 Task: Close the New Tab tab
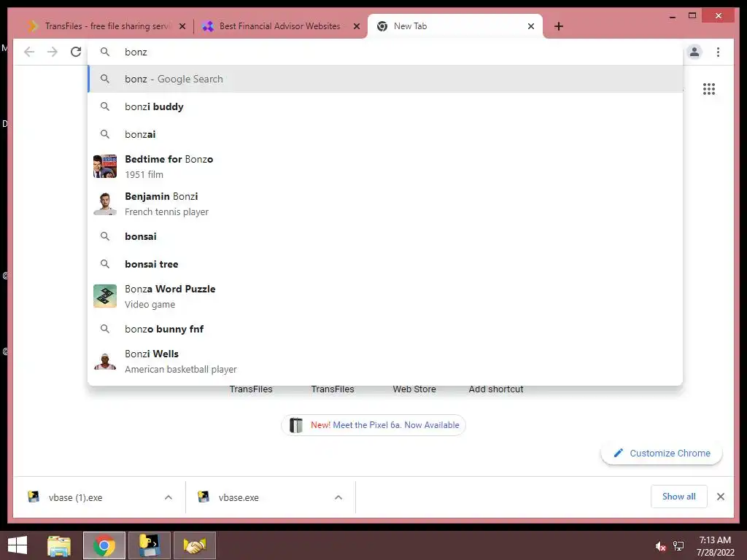pos(531,26)
